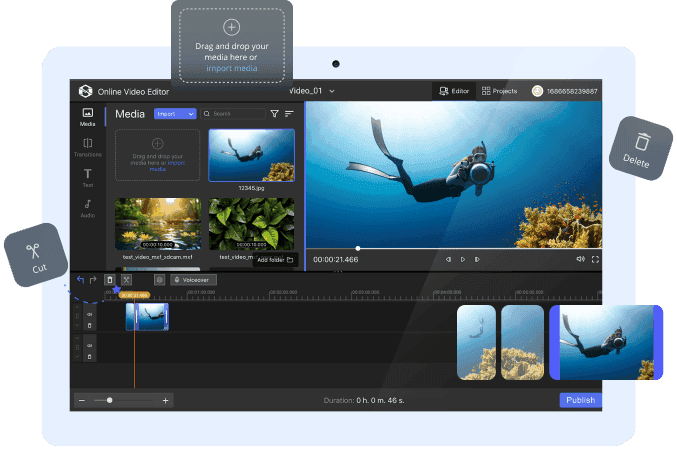Open the Import dropdown
The width and height of the screenshot is (677, 454).
[x=175, y=114]
